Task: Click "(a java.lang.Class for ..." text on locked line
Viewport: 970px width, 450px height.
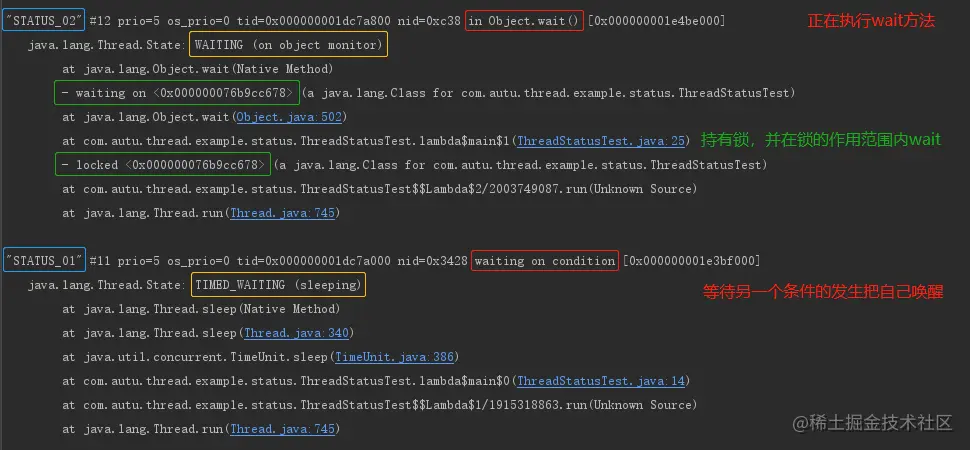Action: [521, 165]
